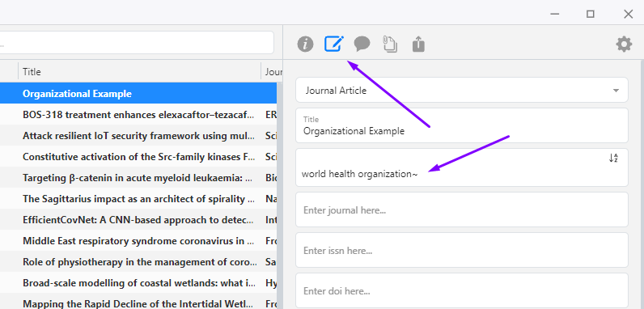
Task: Select the Attack resilient IoT security row
Action: [138, 136]
